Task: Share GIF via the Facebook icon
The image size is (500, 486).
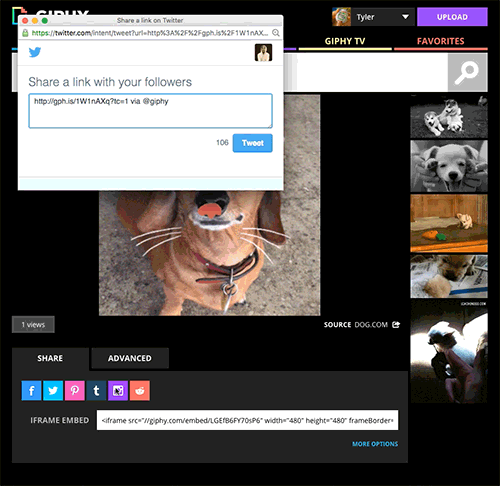Action: pos(31,390)
